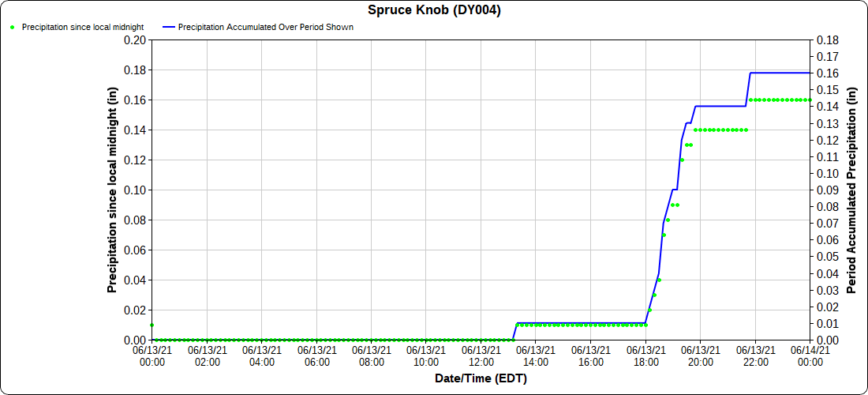
Task: Click the blue line's highest plateau after 22:00
Action: (x=781, y=73)
